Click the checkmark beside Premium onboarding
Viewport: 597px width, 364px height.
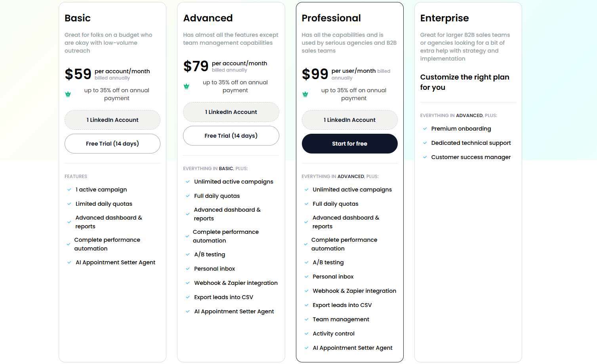coord(424,129)
